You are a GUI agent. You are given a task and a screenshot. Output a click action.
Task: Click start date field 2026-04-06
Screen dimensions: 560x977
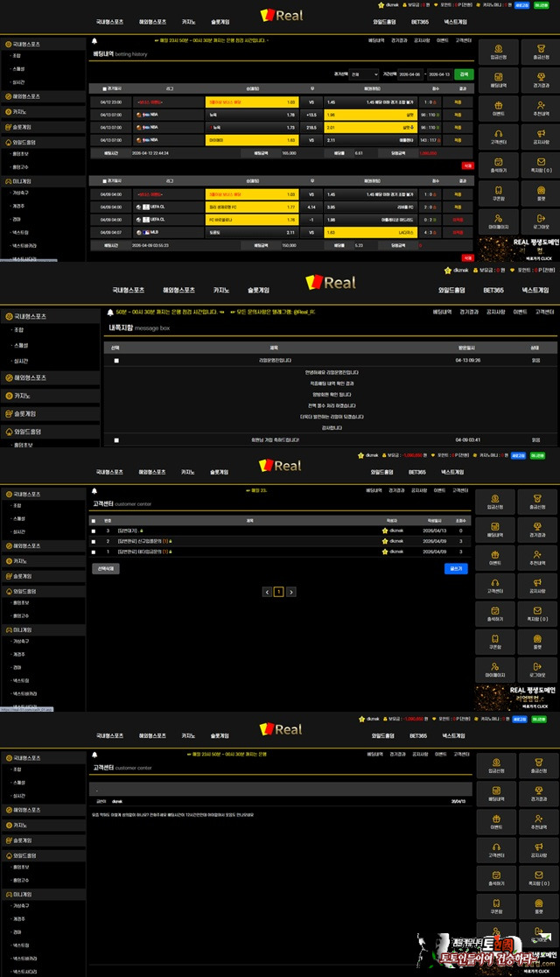[x=409, y=74]
